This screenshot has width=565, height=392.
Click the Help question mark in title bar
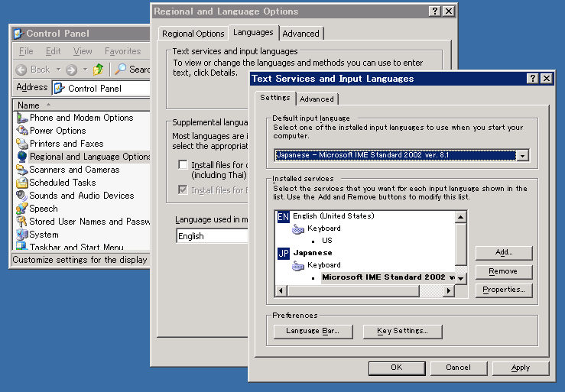click(532, 79)
